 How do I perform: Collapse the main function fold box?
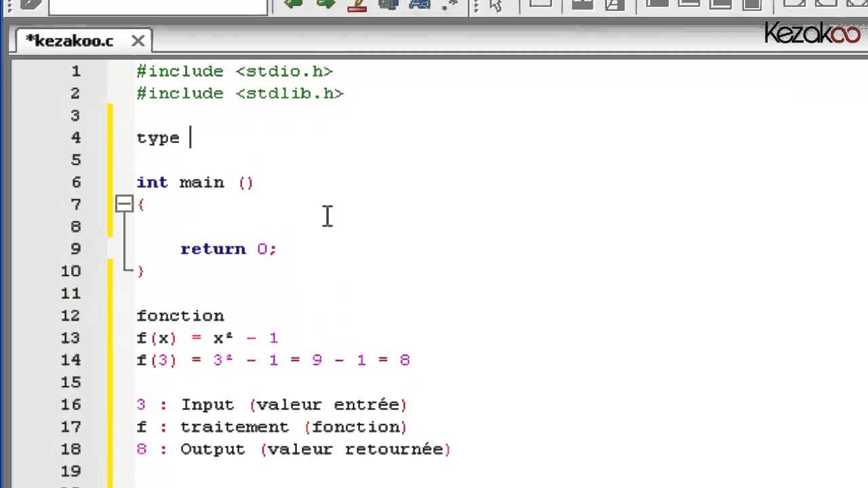tap(124, 204)
